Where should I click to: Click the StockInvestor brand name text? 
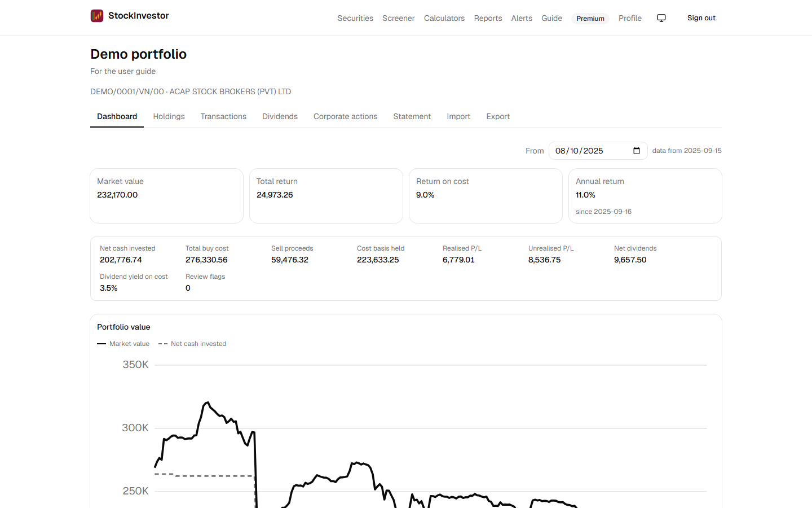point(139,16)
